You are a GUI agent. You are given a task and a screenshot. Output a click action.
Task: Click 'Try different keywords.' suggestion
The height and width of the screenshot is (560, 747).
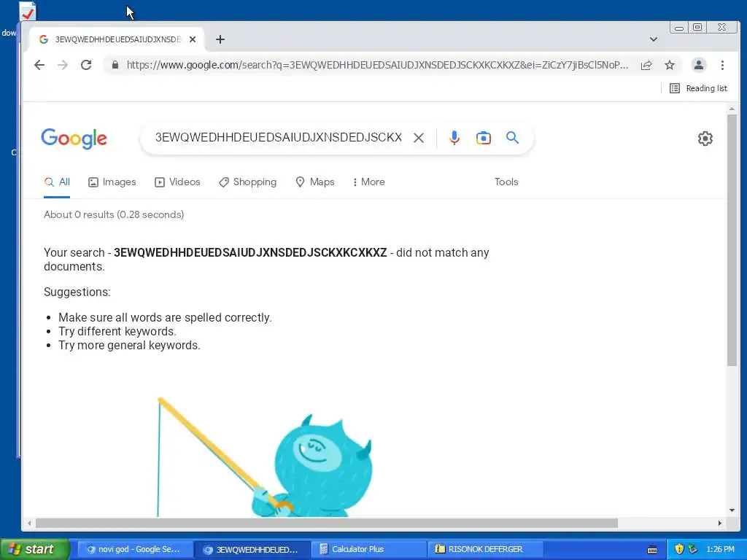[x=117, y=332]
